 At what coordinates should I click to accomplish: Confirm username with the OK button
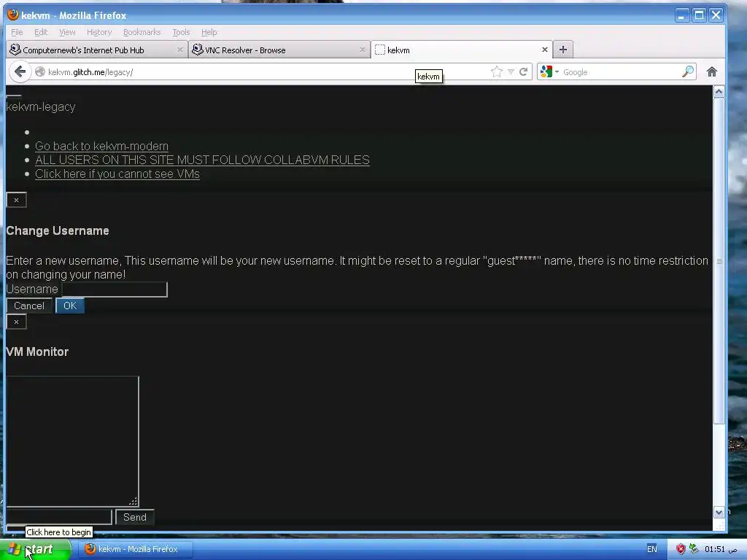tap(70, 306)
